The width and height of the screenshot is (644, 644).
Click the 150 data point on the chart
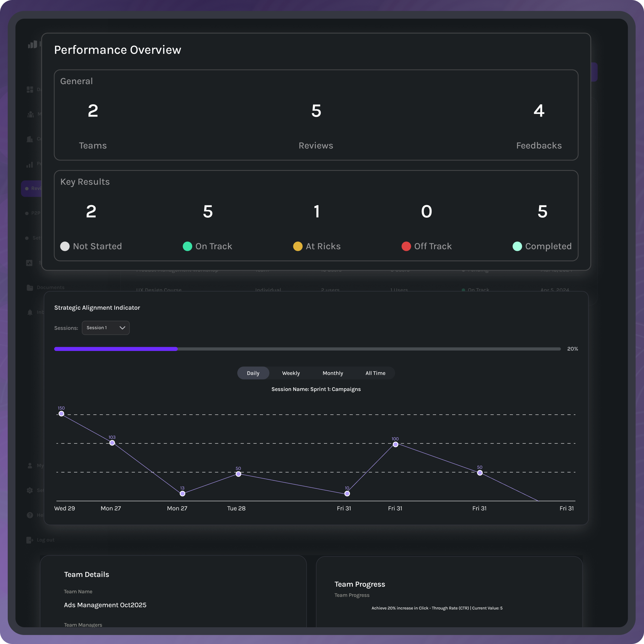[x=61, y=413]
